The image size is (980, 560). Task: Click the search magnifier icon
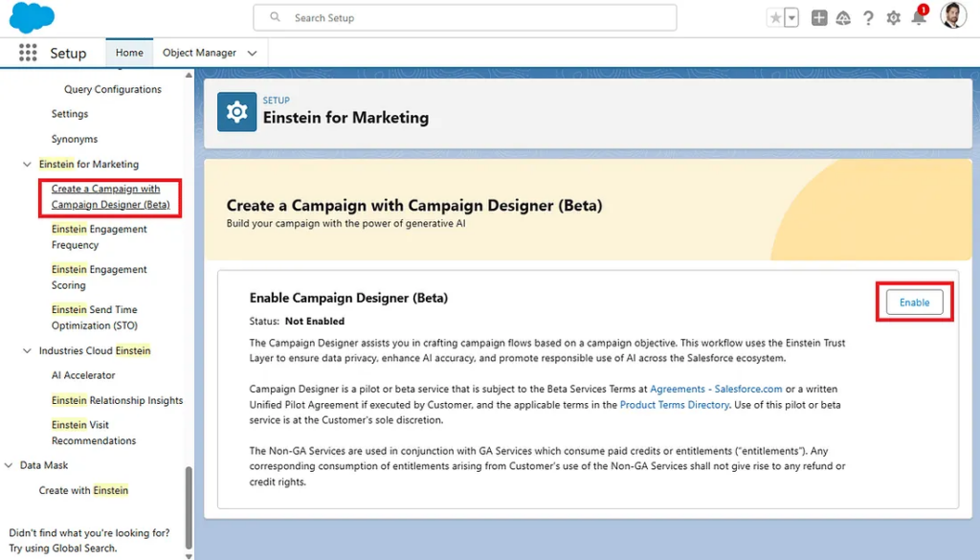[275, 17]
